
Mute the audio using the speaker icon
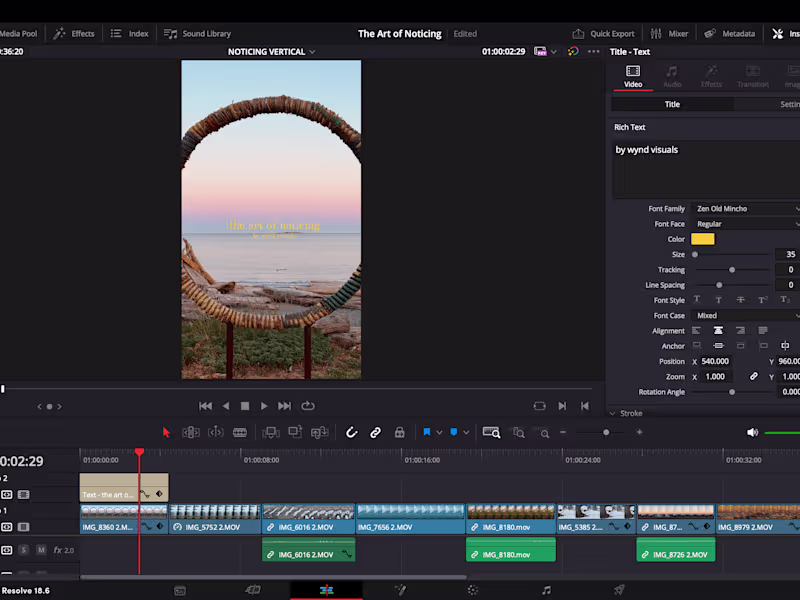[753, 433]
